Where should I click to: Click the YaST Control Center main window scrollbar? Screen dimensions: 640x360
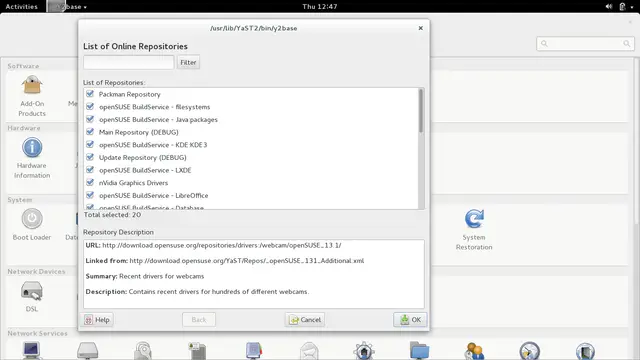[637, 141]
